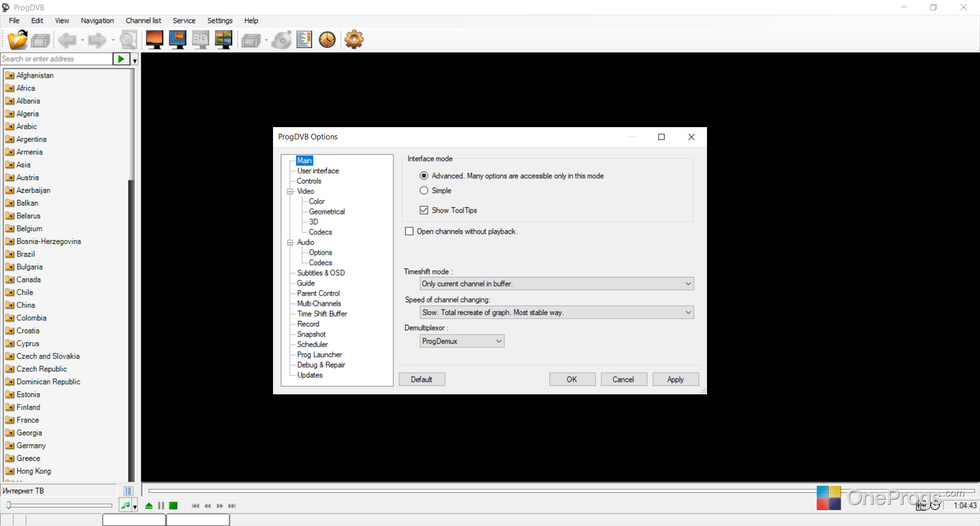Viewport: 980px width, 526px height.
Task: Click the open file folder toolbar icon
Action: 17,40
